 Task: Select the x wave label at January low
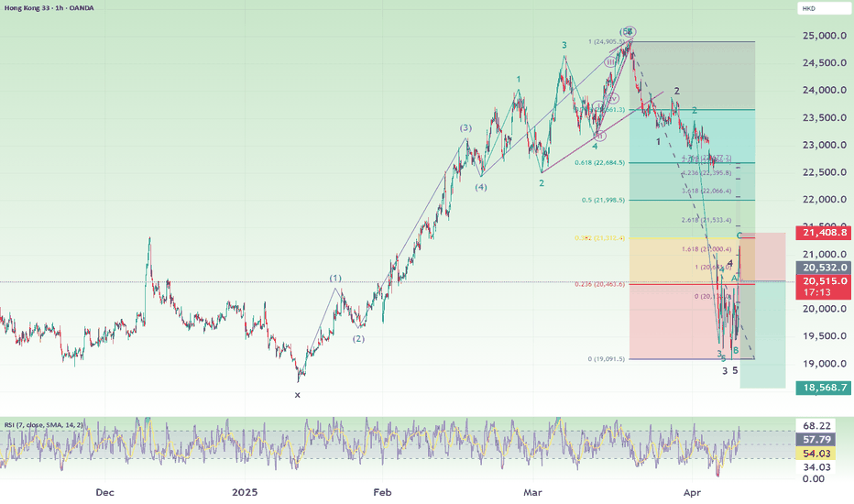click(x=298, y=395)
